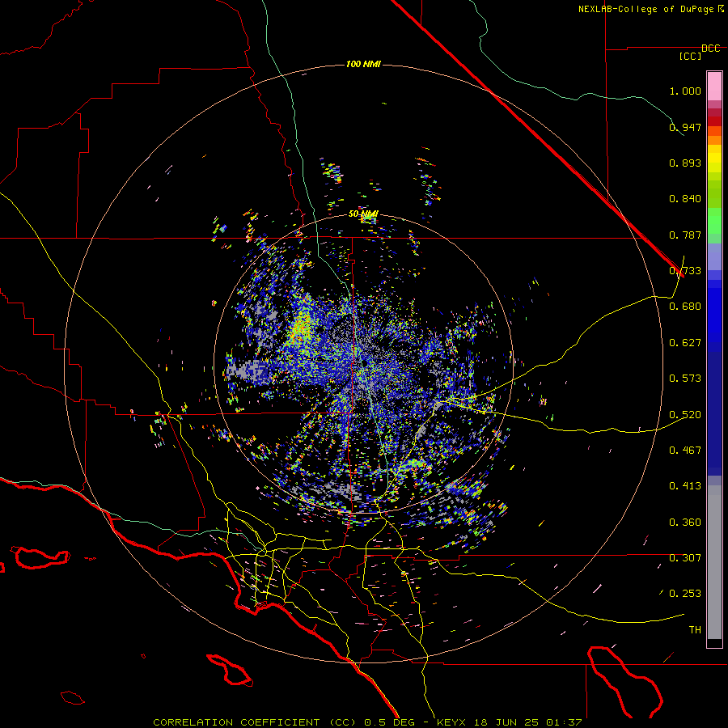Click the KEYX station ID in footer
This screenshot has width=728, height=728.
pyautogui.click(x=453, y=722)
